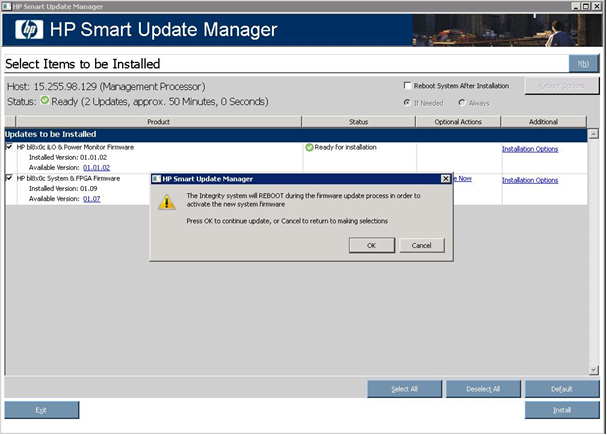
Task: Select the Always reboot option
Action: tap(462, 102)
